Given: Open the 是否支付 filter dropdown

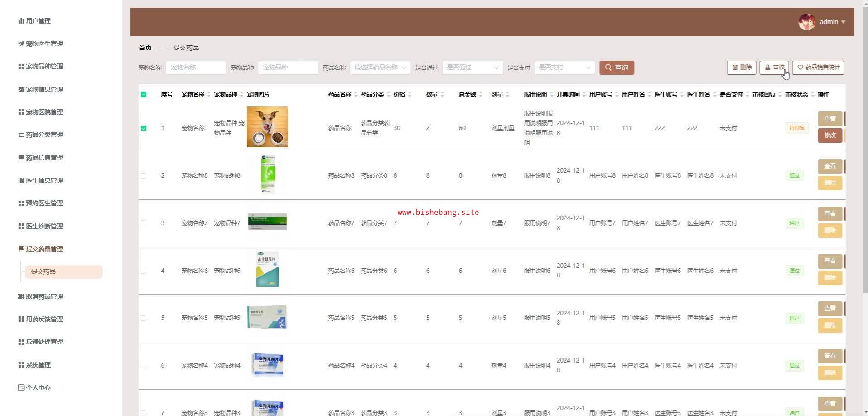Looking at the screenshot, I should [564, 68].
